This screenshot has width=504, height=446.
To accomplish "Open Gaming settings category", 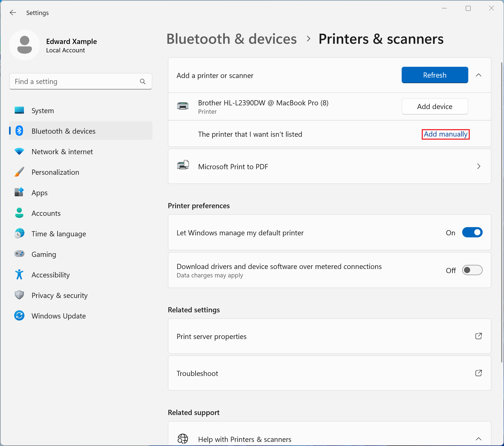I will click(81, 254).
